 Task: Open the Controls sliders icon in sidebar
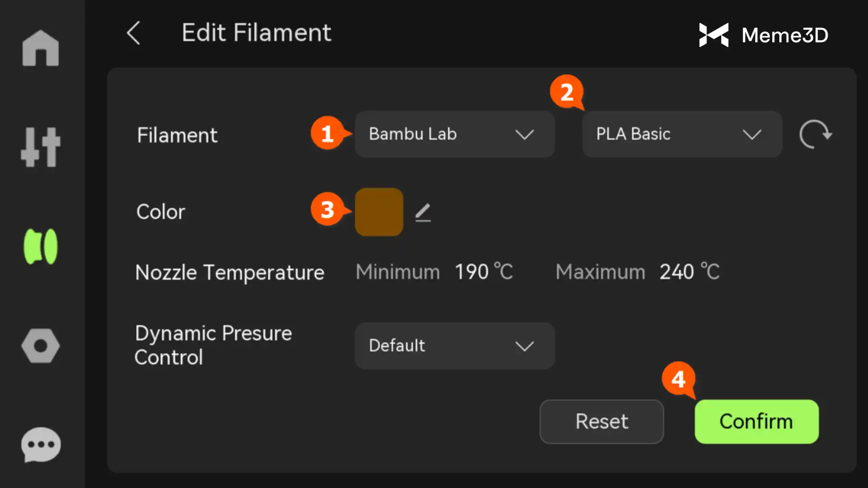(41, 147)
